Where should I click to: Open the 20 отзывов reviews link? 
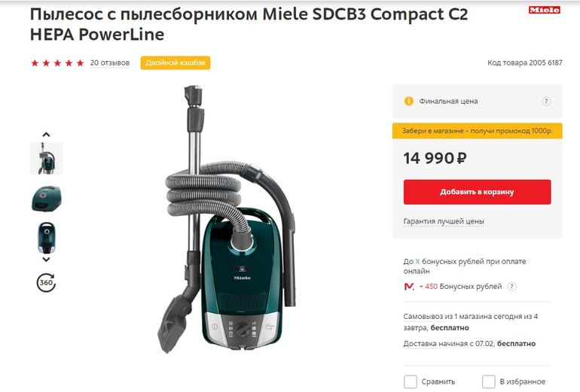pos(110,62)
